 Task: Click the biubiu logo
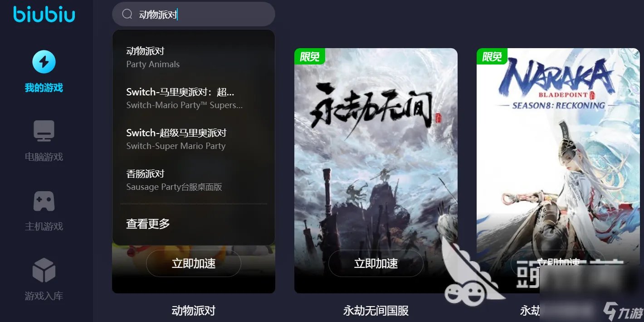pyautogui.click(x=44, y=14)
